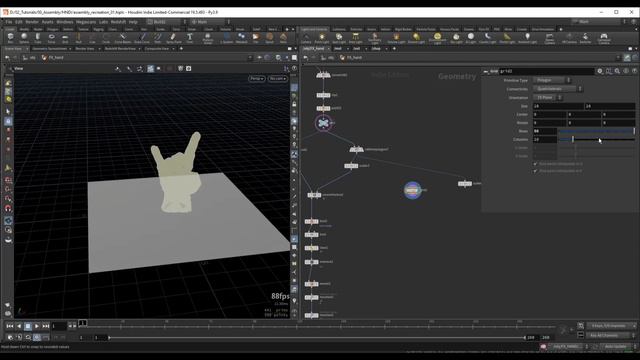Open the Help menu
Screen dimensions: 640x360
(x=133, y=22)
